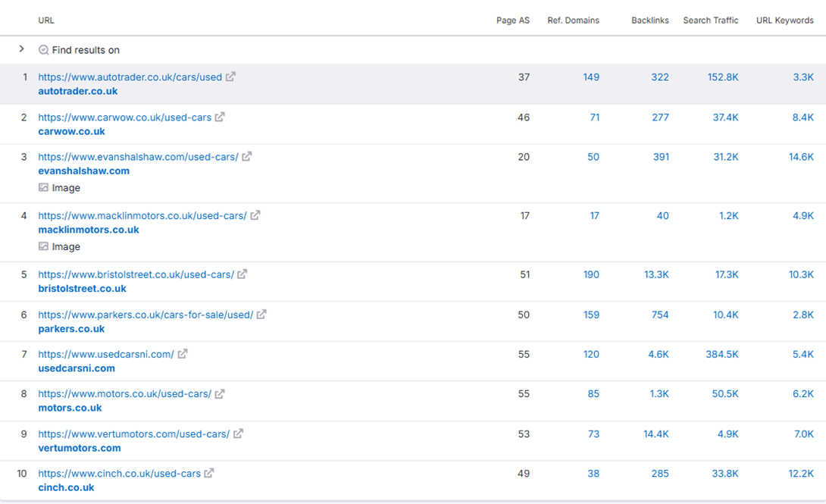Click the Ref. Domains column header

point(573,20)
